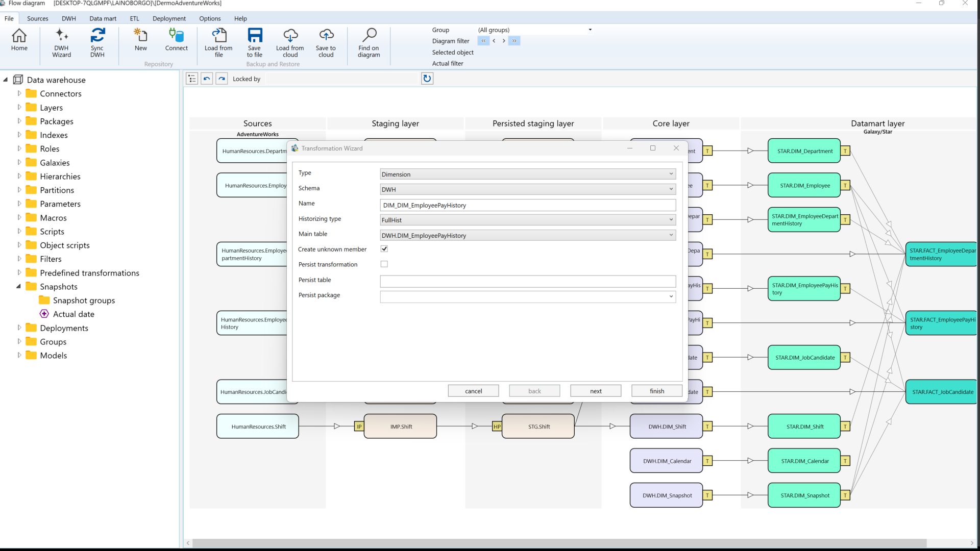The width and height of the screenshot is (980, 551).
Task: Select HumanResources.Shift source node
Action: pos(258,427)
